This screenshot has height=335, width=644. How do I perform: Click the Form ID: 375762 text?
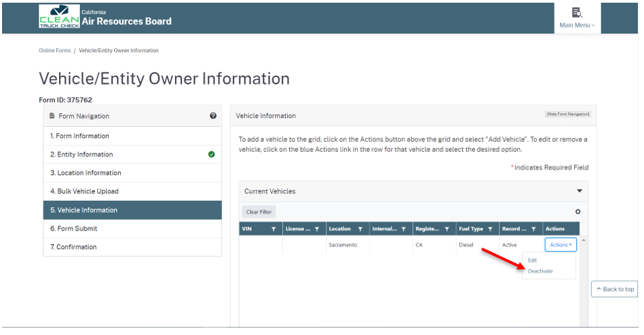pos(65,100)
